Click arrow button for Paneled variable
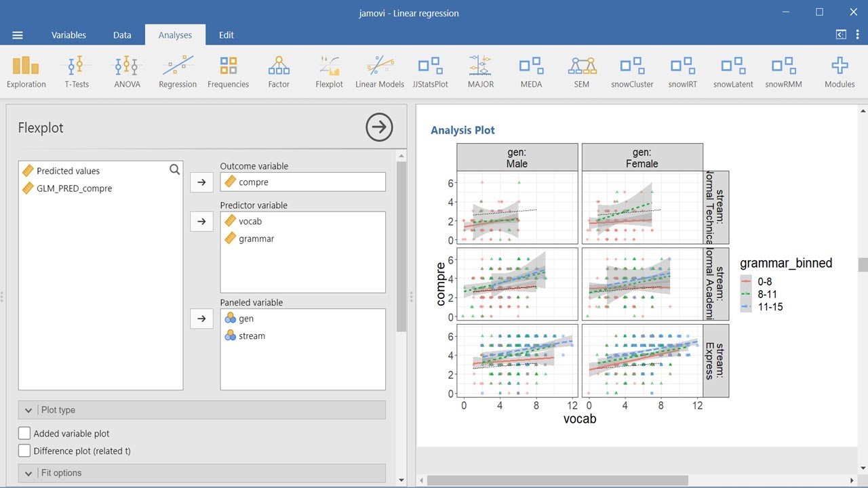Screen dimensions: 868x488 [x=201, y=319]
